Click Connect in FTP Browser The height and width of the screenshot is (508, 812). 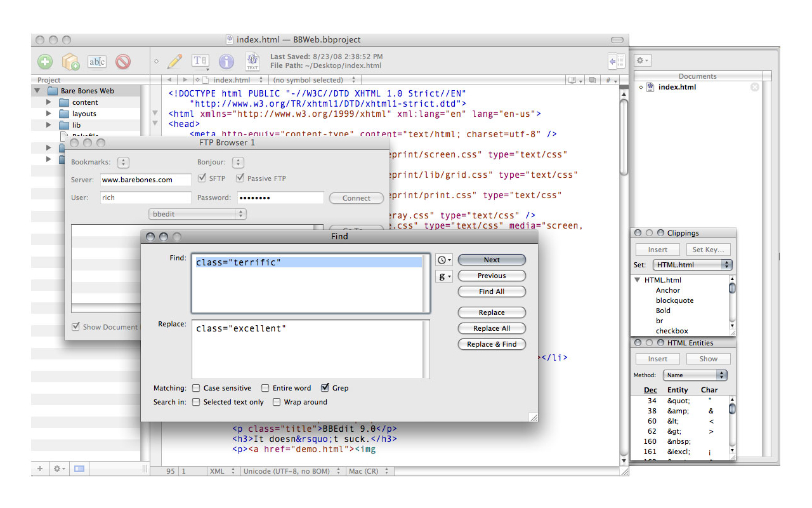pos(356,198)
